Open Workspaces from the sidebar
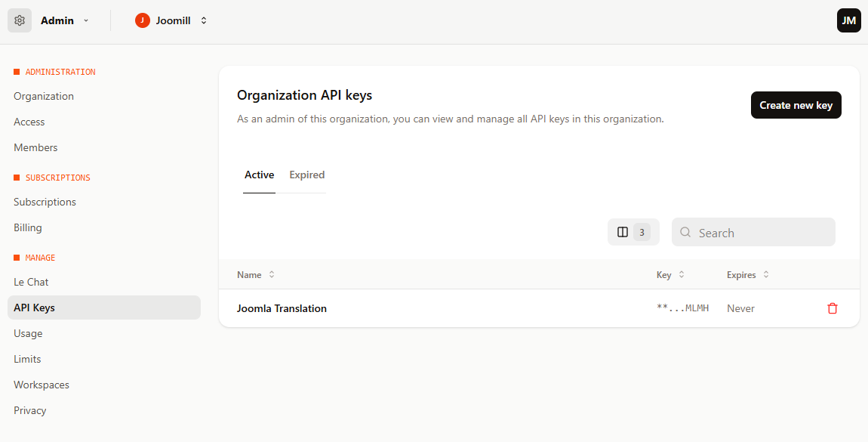The image size is (868, 442). point(42,385)
